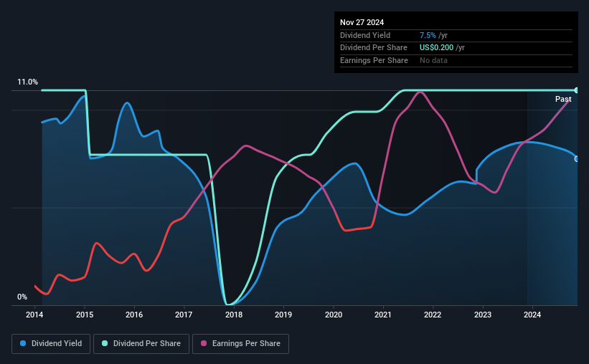589x364 pixels.
Task: Click the 2014 x-axis label
Action: [x=34, y=315]
